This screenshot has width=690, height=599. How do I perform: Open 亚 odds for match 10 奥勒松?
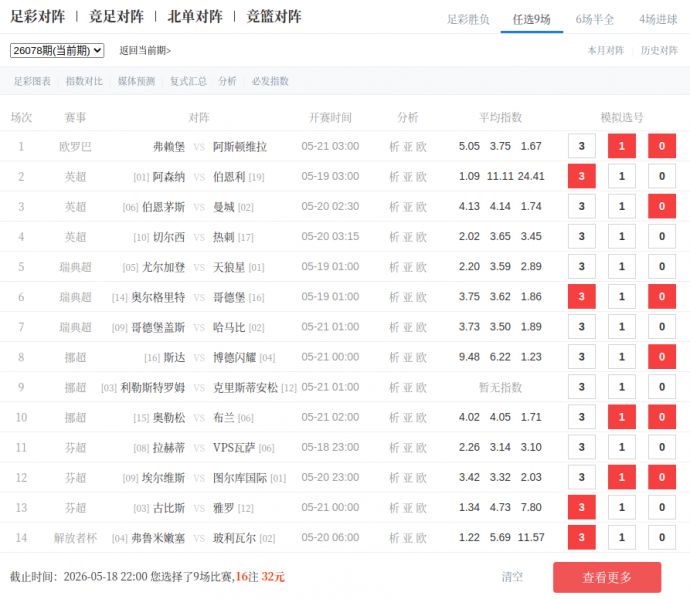coord(408,417)
